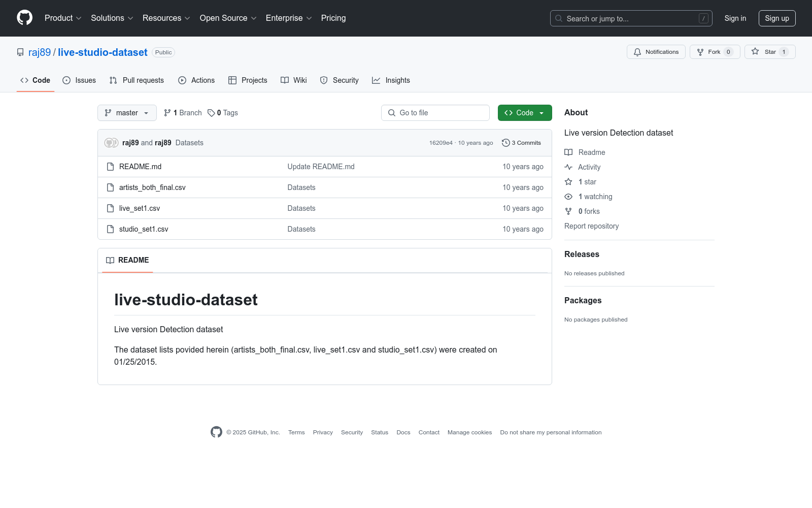
Task: Open the Security tab
Action: (x=339, y=80)
